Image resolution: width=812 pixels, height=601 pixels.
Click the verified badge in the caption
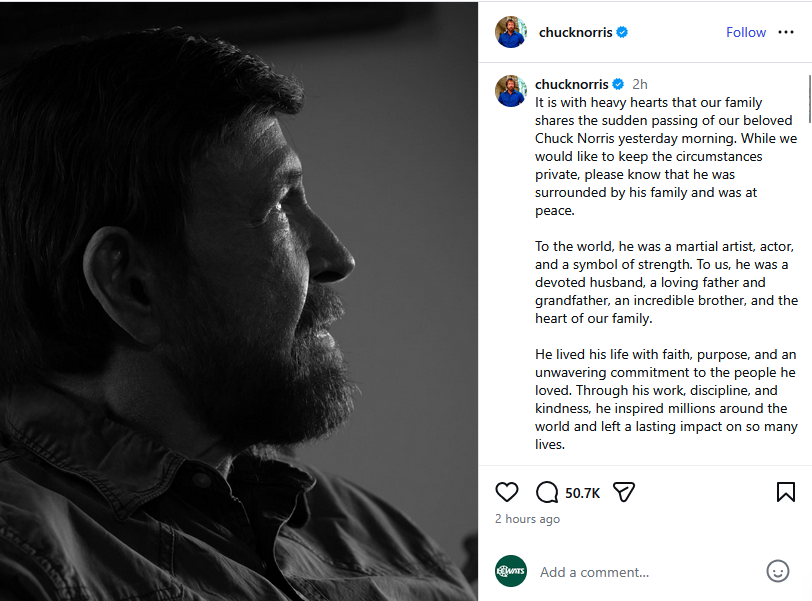click(x=617, y=84)
